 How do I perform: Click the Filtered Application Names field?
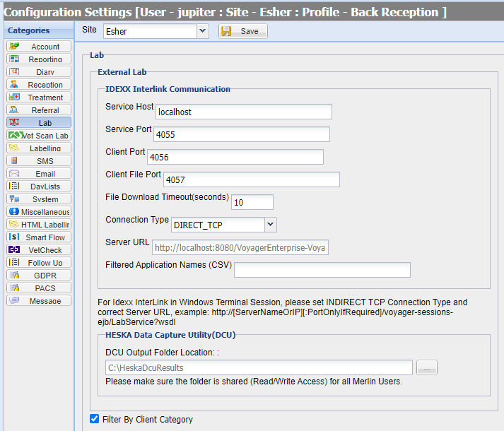(x=322, y=270)
